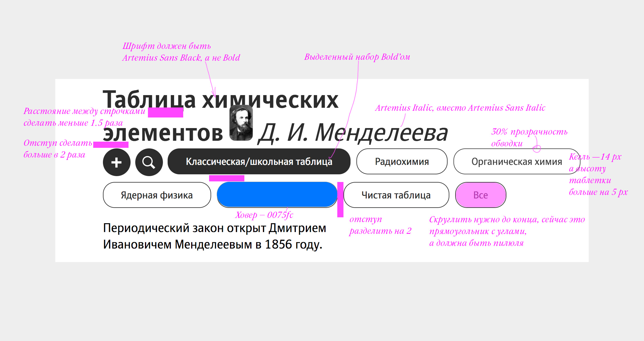The image size is (644, 341).
Task: Switch to the 'Радиохимия' pill
Action: (x=402, y=162)
